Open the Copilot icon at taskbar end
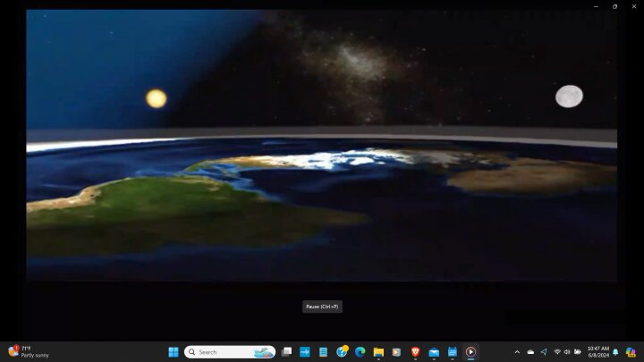 point(631,352)
